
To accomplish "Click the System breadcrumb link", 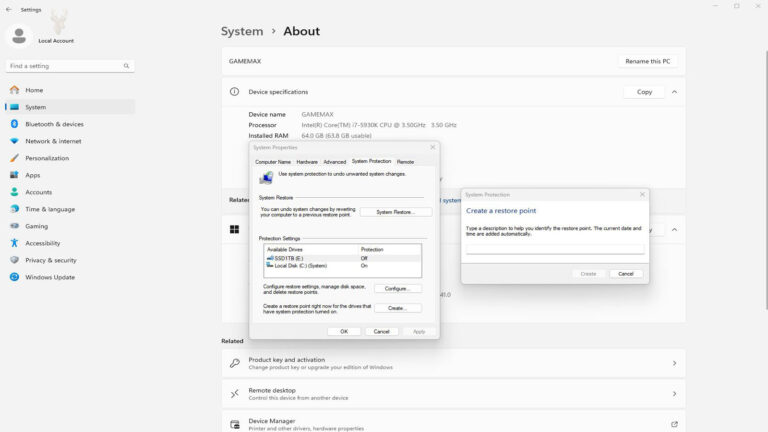I will [242, 31].
